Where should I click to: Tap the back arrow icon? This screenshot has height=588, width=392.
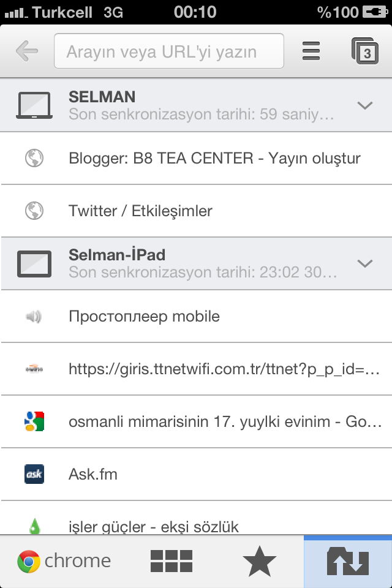point(27,51)
